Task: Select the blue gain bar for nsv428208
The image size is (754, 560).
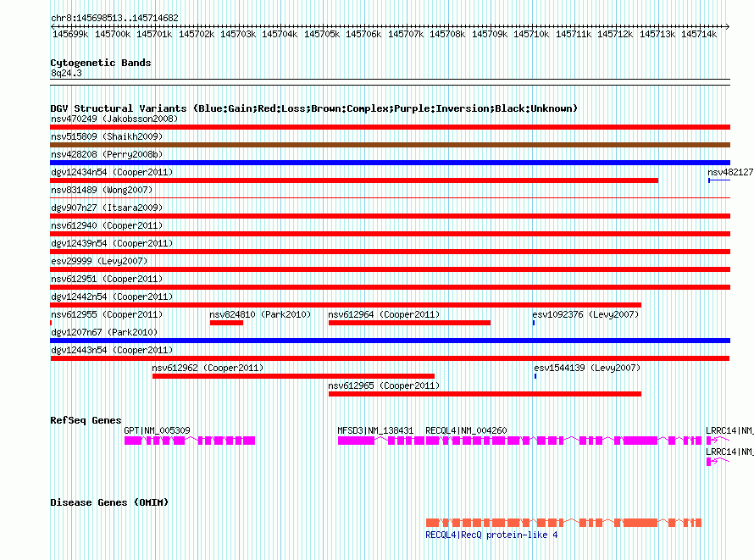Action: pos(390,163)
